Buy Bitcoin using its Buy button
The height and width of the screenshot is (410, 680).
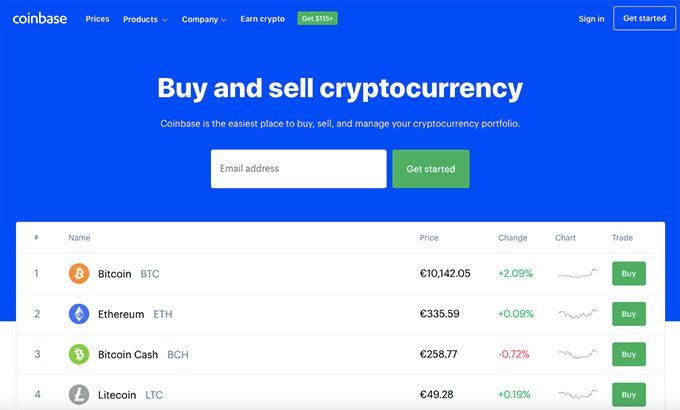(628, 273)
